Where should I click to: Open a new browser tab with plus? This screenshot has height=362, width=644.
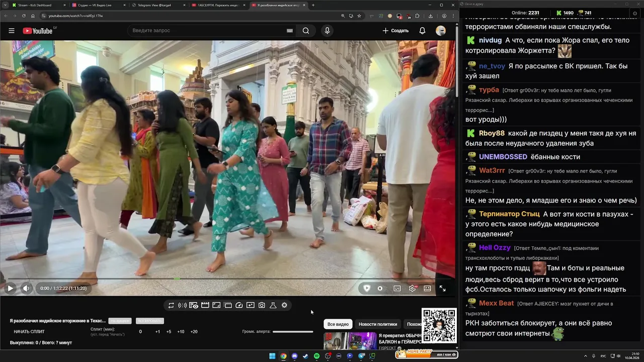[x=313, y=5]
